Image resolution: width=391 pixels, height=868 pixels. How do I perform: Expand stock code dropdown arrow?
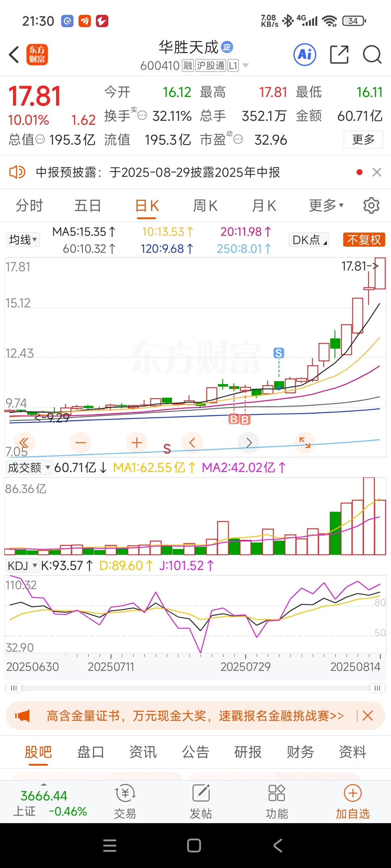coord(245,65)
